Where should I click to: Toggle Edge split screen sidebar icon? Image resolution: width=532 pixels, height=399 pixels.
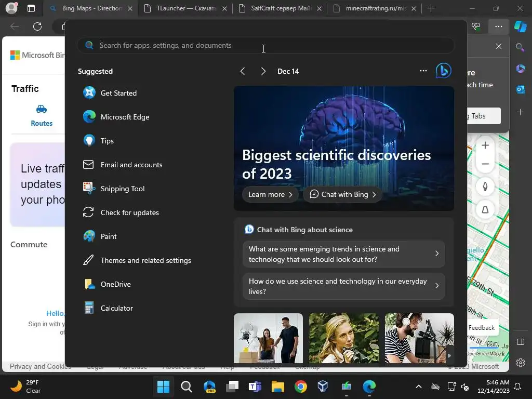[521, 342]
